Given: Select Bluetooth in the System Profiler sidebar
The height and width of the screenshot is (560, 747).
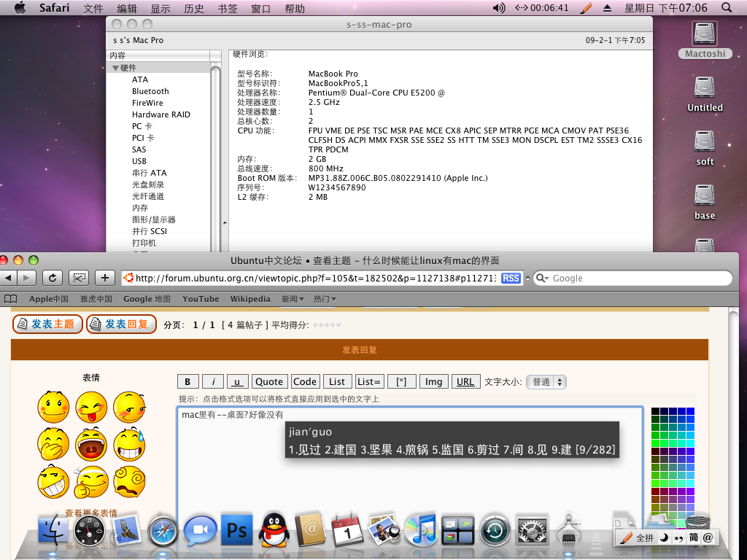Looking at the screenshot, I should (x=150, y=91).
